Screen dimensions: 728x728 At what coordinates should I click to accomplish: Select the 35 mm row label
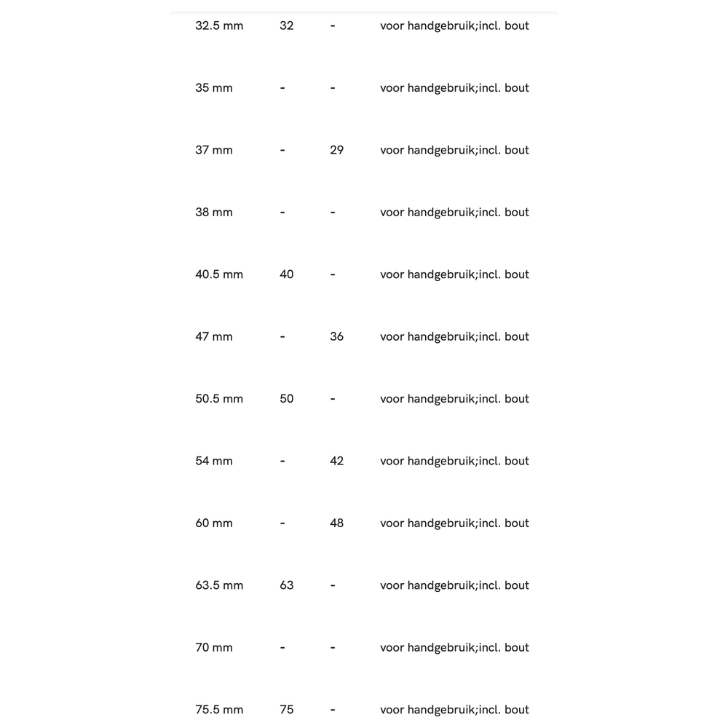coord(214,88)
